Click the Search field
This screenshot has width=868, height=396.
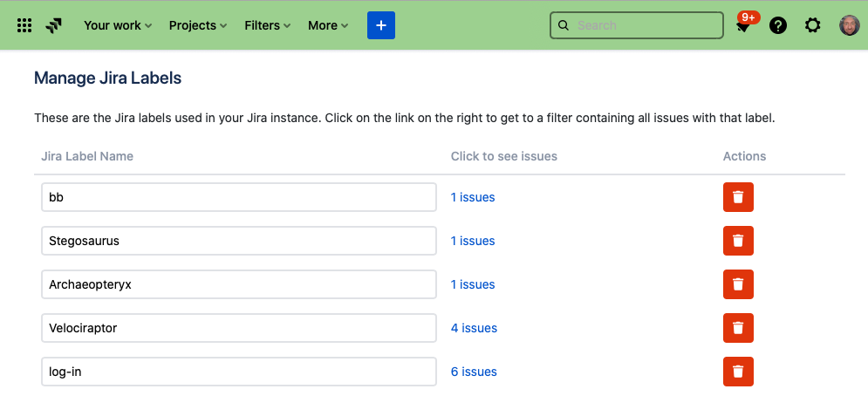tap(646, 25)
